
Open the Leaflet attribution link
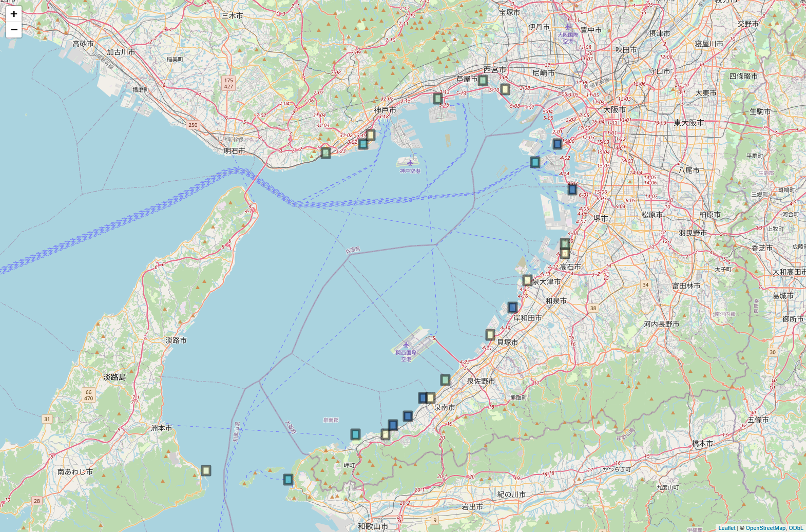tap(726, 528)
